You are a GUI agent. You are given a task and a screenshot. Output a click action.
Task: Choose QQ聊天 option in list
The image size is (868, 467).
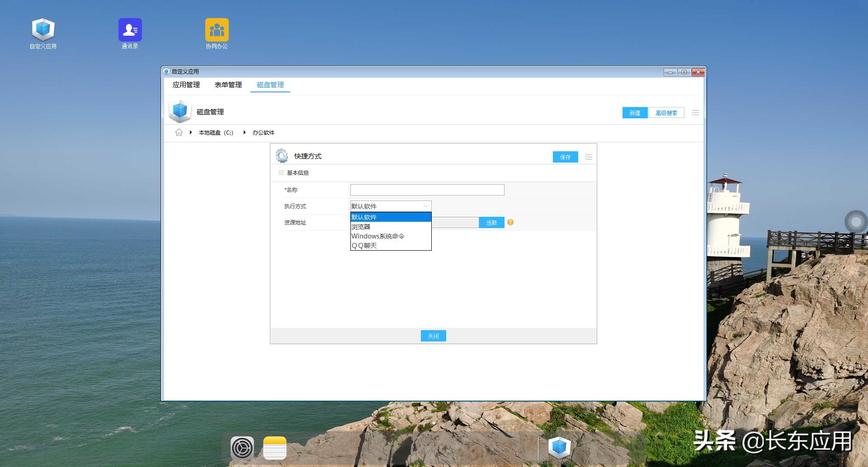(364, 246)
